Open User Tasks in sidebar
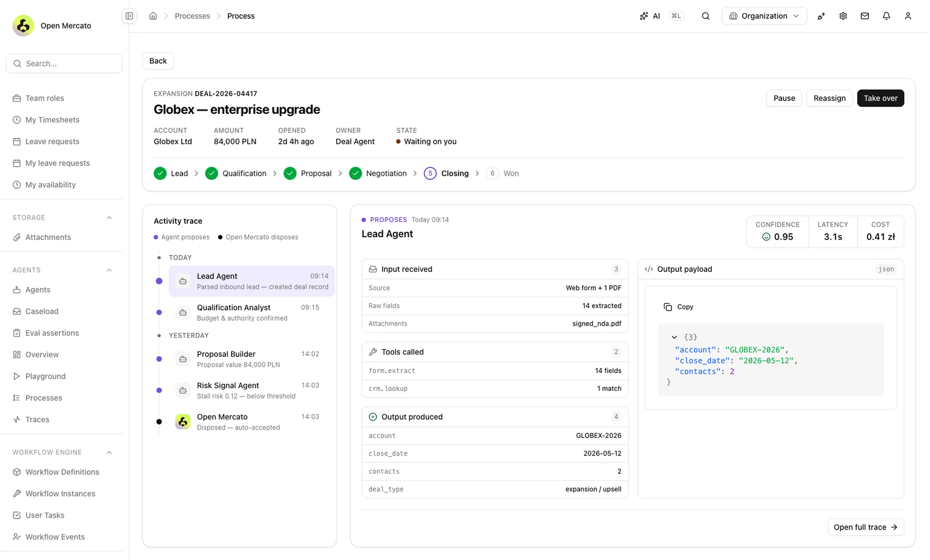This screenshot has width=930, height=560. tap(44, 515)
